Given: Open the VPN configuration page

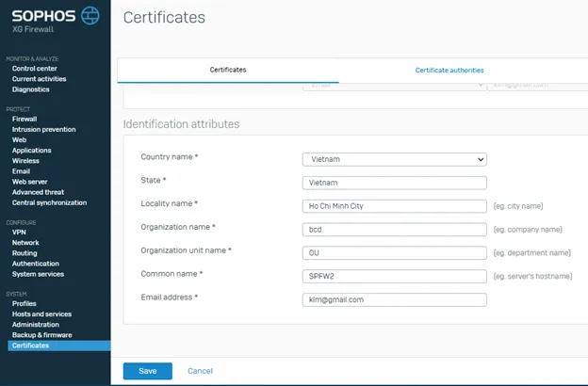Looking at the screenshot, I should (x=19, y=232).
